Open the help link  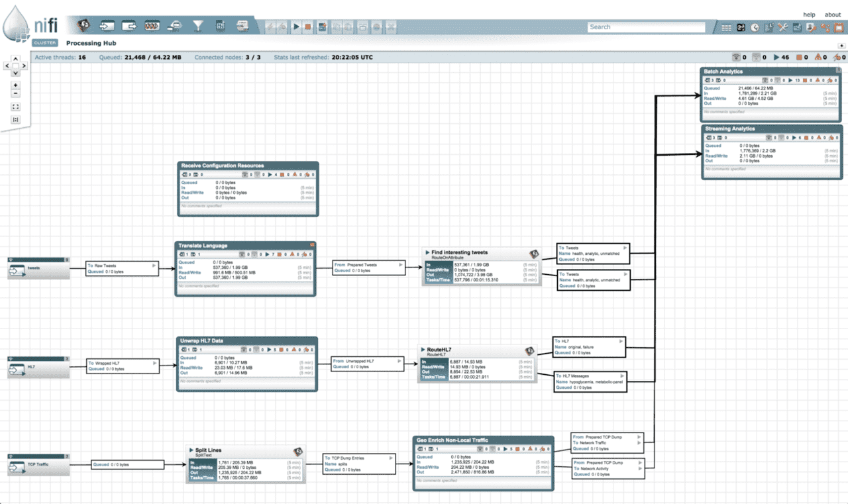tap(809, 14)
